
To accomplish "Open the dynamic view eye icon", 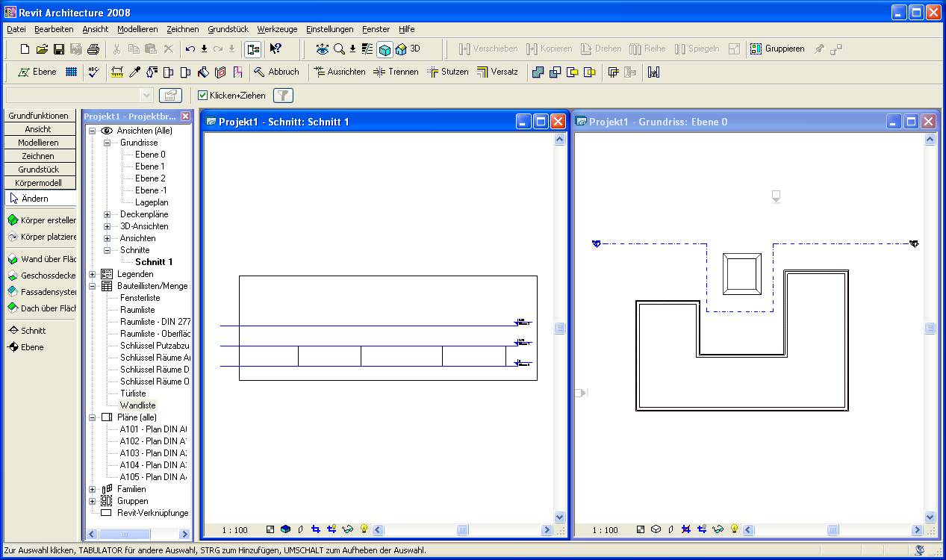I will pyautogui.click(x=322, y=49).
